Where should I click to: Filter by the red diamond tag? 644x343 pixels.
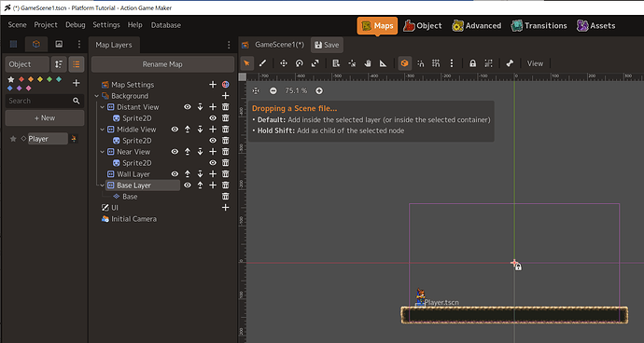click(x=21, y=79)
